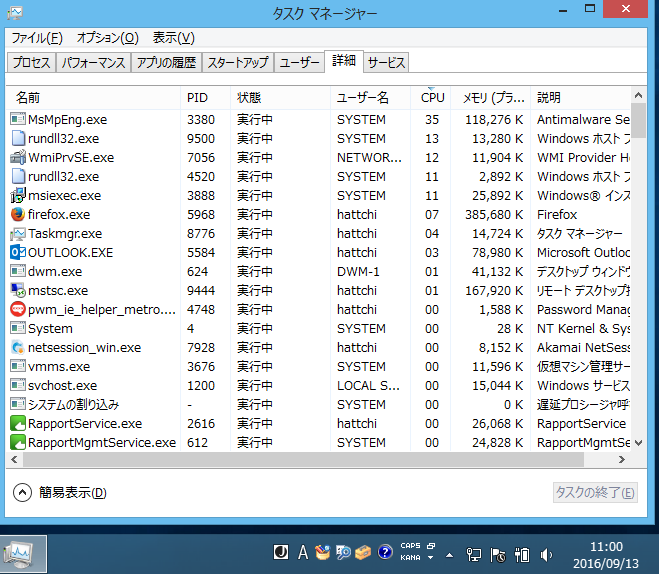Click the green RapportService.exe icon
The height and width of the screenshot is (574, 659).
tap(18, 423)
